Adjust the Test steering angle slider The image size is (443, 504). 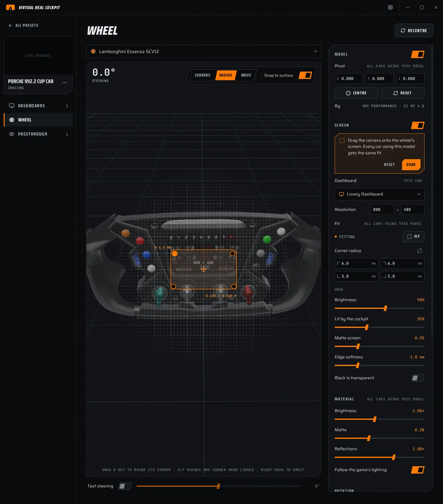click(x=218, y=486)
